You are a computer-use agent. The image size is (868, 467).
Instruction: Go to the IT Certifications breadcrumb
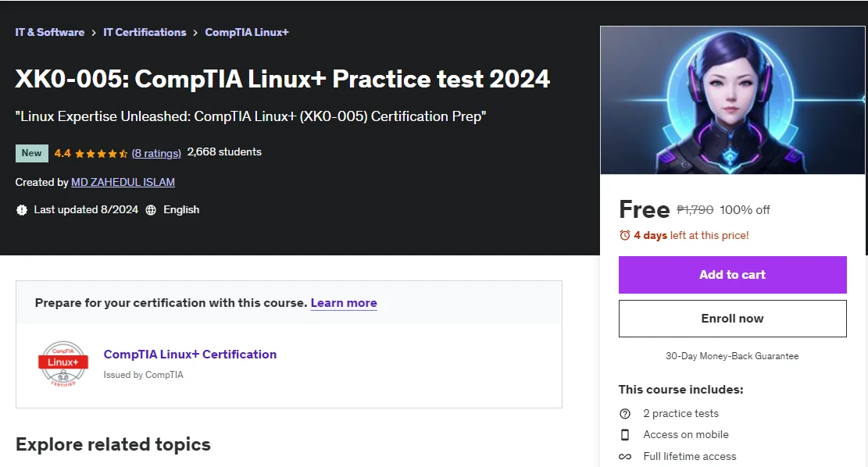145,32
